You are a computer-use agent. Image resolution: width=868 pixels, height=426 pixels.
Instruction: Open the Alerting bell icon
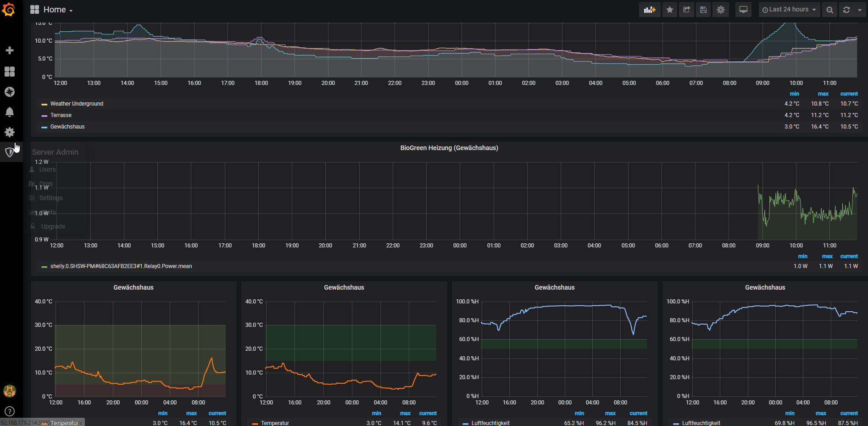[x=9, y=112]
